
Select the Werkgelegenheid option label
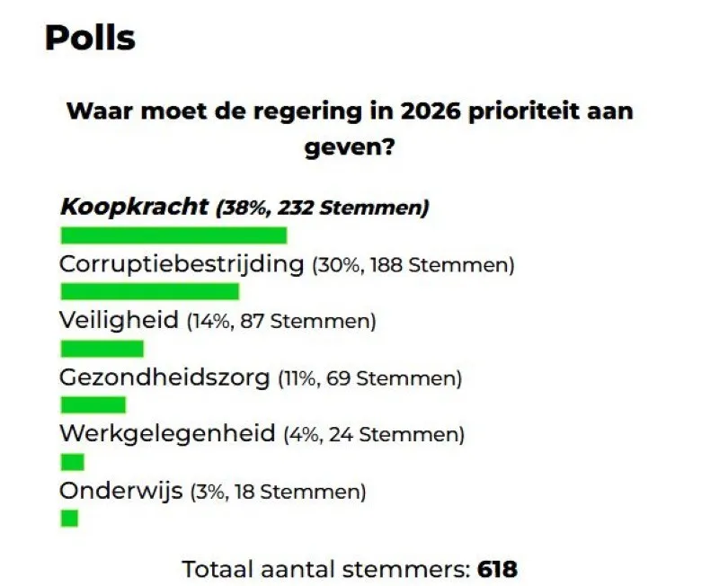coord(167,434)
